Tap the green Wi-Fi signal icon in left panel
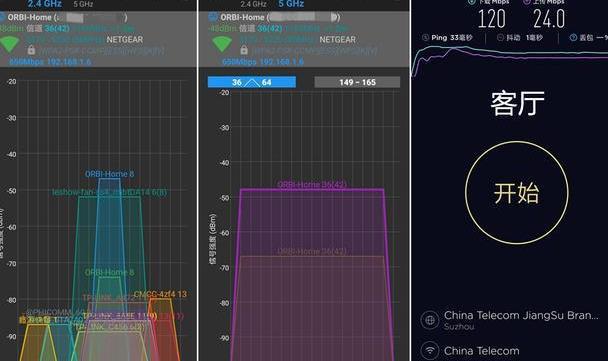 [9, 44]
